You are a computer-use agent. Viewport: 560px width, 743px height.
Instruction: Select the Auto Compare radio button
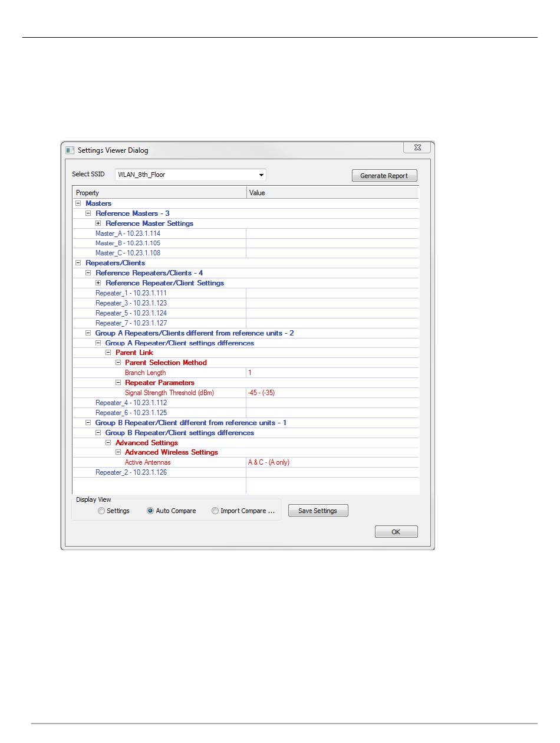150,511
